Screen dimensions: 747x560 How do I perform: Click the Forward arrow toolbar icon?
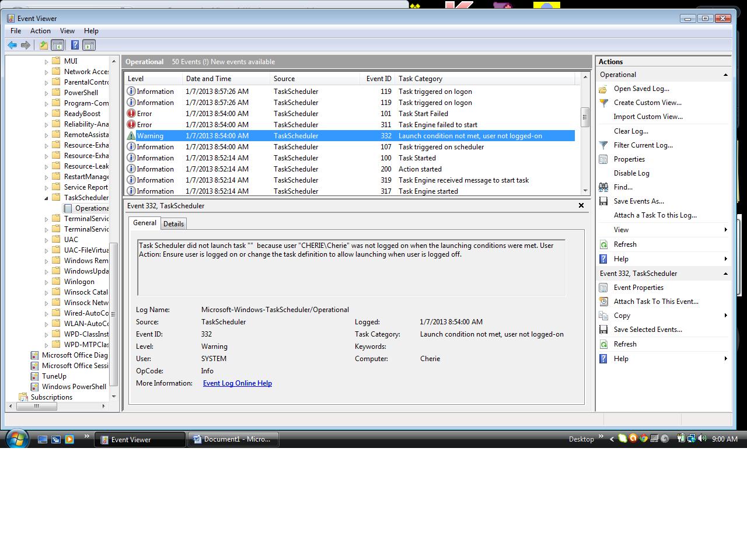26,45
